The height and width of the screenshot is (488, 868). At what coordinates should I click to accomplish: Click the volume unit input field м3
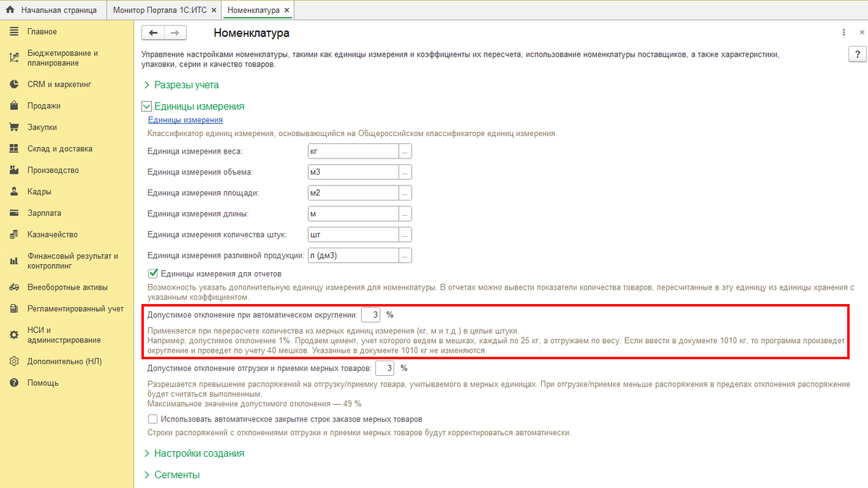353,172
